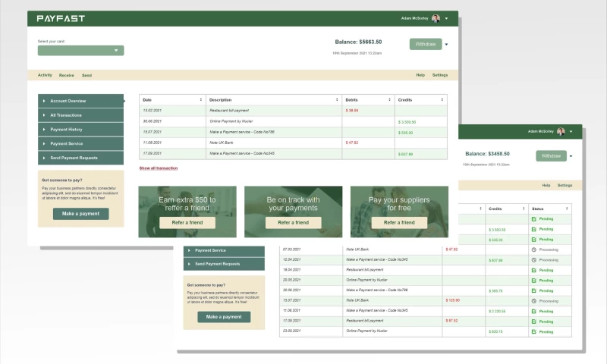Open the Activity tab
The height and width of the screenshot is (364, 607).
tap(45, 75)
